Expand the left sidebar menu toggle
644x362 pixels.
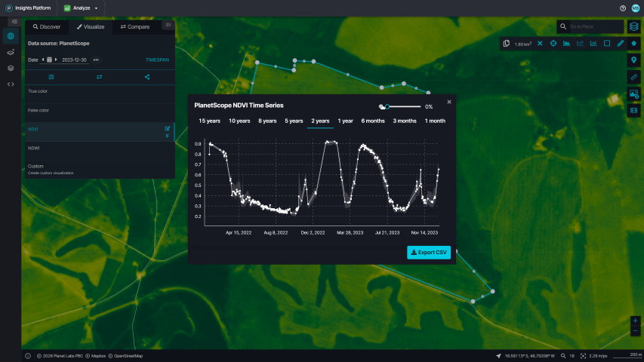[x=14, y=21]
